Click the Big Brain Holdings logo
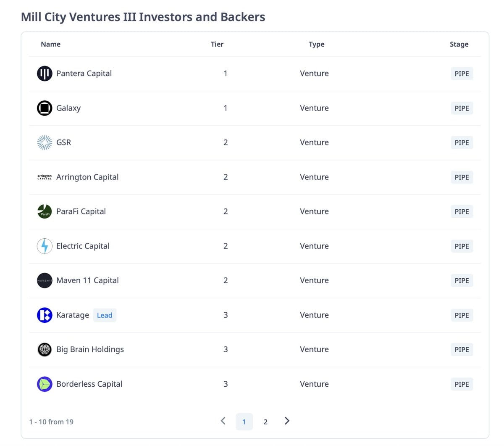The image size is (504, 446). click(45, 349)
